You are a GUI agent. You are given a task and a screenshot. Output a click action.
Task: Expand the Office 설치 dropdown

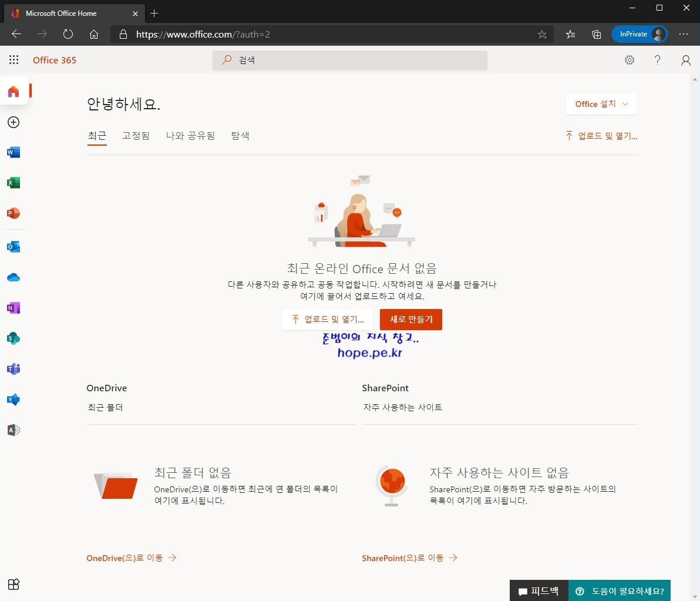coord(602,104)
